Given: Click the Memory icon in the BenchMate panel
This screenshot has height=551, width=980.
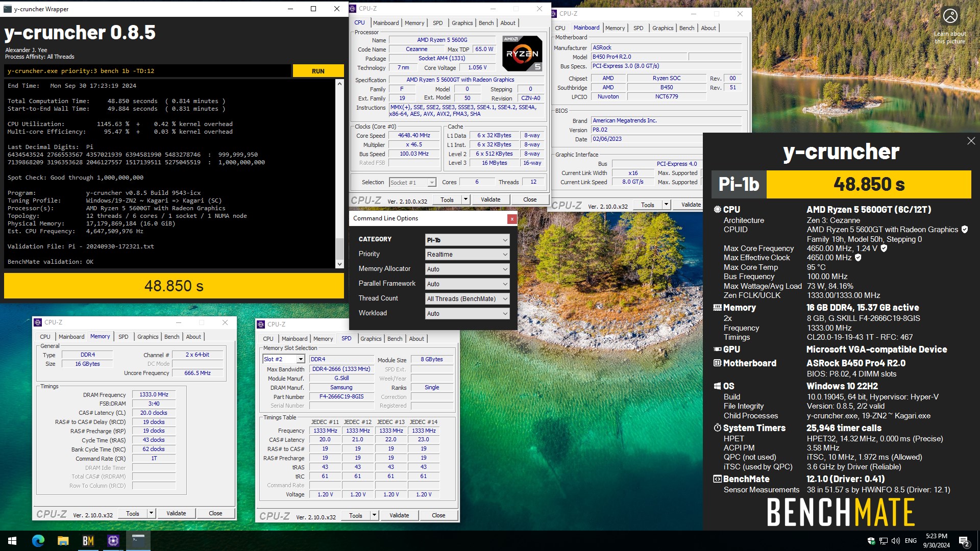Looking at the screenshot, I should click(x=717, y=308).
